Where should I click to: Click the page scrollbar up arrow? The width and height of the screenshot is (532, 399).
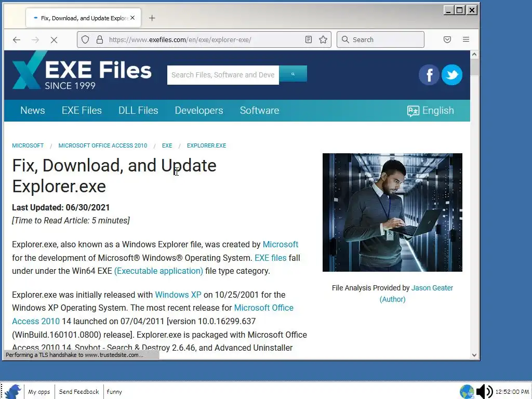474,54
